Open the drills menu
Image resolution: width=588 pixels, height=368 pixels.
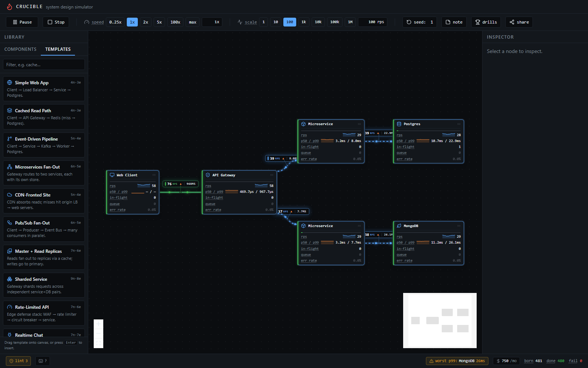[486, 22]
